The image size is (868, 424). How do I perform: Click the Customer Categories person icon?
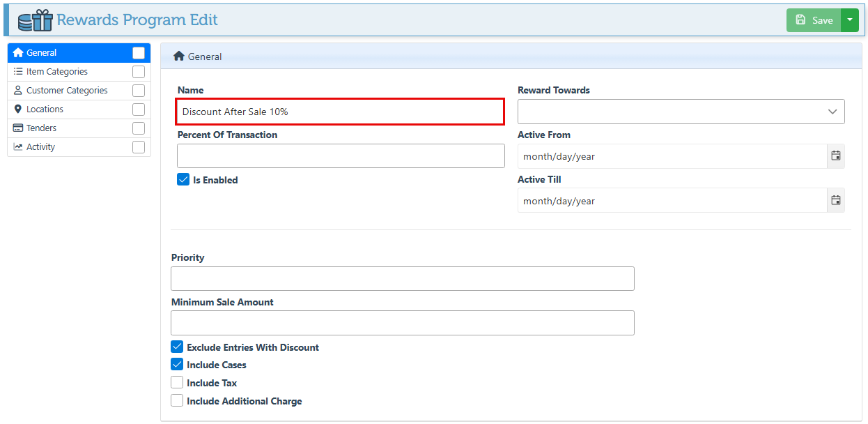(18, 91)
